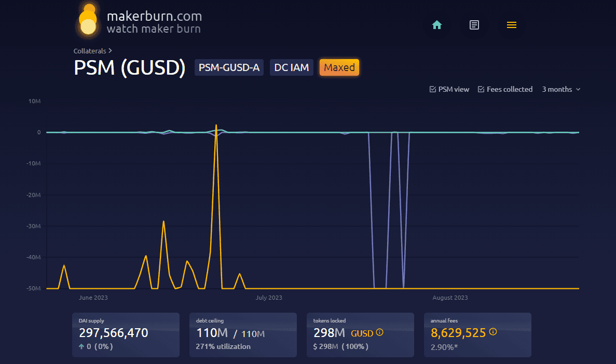Open the hamburger menu icon
This screenshot has height=364, width=616.
(511, 25)
